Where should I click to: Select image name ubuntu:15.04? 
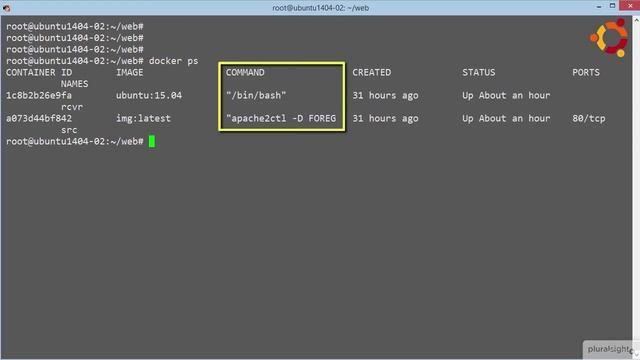pos(149,95)
